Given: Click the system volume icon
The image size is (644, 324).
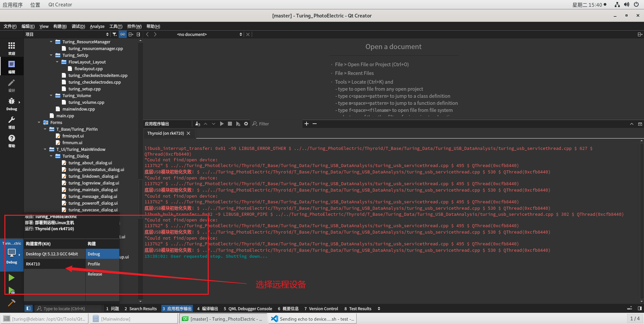Looking at the screenshot, I should click(627, 5).
